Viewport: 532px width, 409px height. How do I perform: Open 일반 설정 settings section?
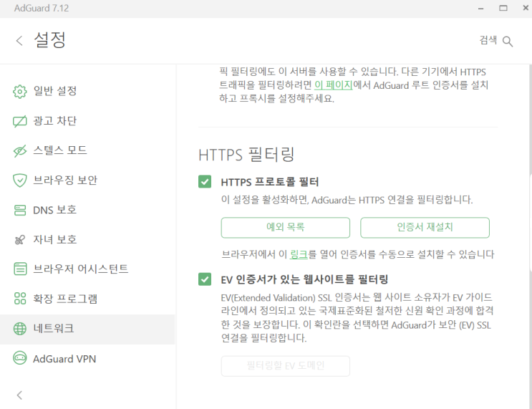87,91
